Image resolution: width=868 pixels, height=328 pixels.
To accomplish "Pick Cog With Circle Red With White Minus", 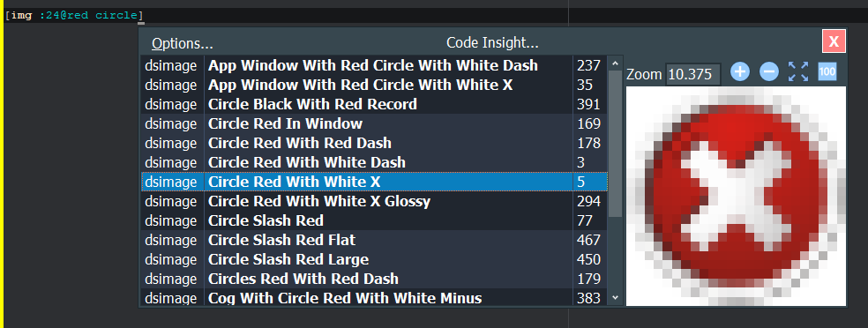I will 374,298.
